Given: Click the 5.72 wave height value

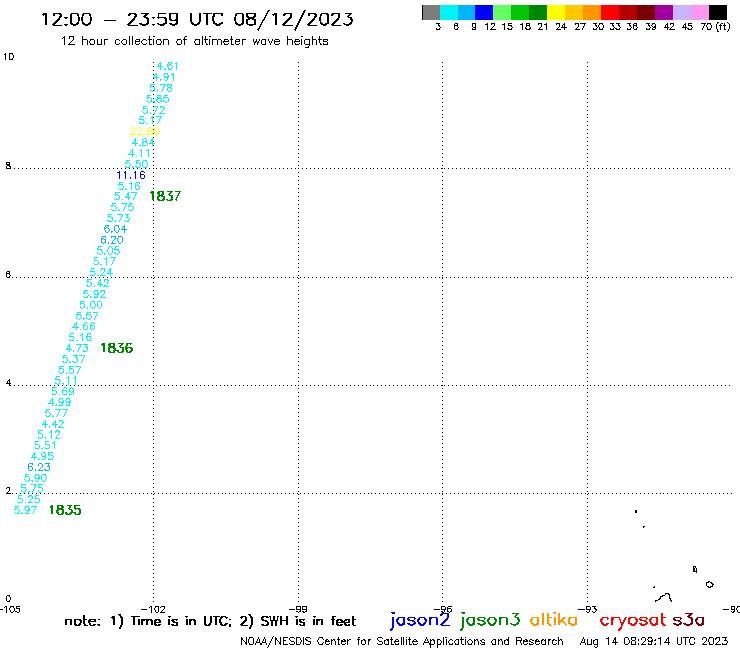Looking at the screenshot, I should [x=154, y=110].
